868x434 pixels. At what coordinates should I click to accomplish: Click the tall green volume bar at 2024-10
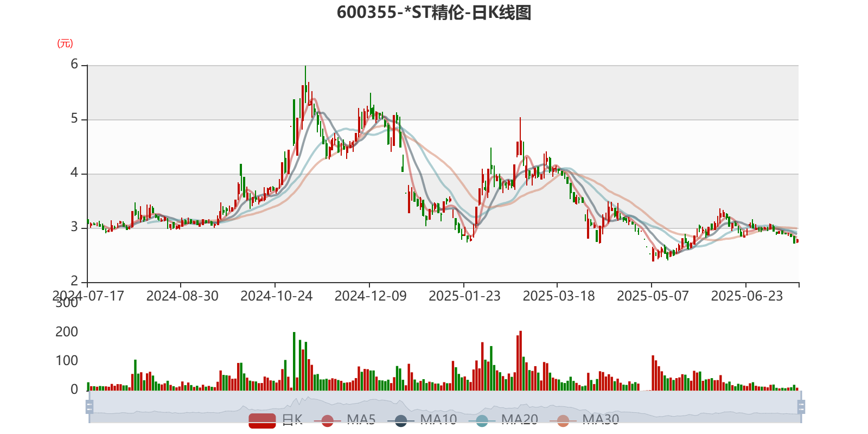[x=294, y=361]
